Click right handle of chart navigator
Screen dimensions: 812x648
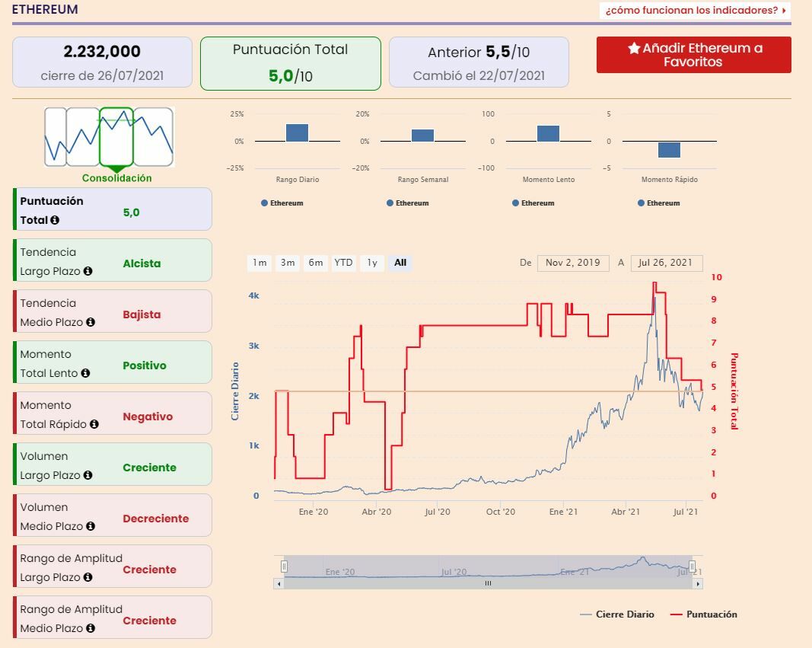point(692,567)
